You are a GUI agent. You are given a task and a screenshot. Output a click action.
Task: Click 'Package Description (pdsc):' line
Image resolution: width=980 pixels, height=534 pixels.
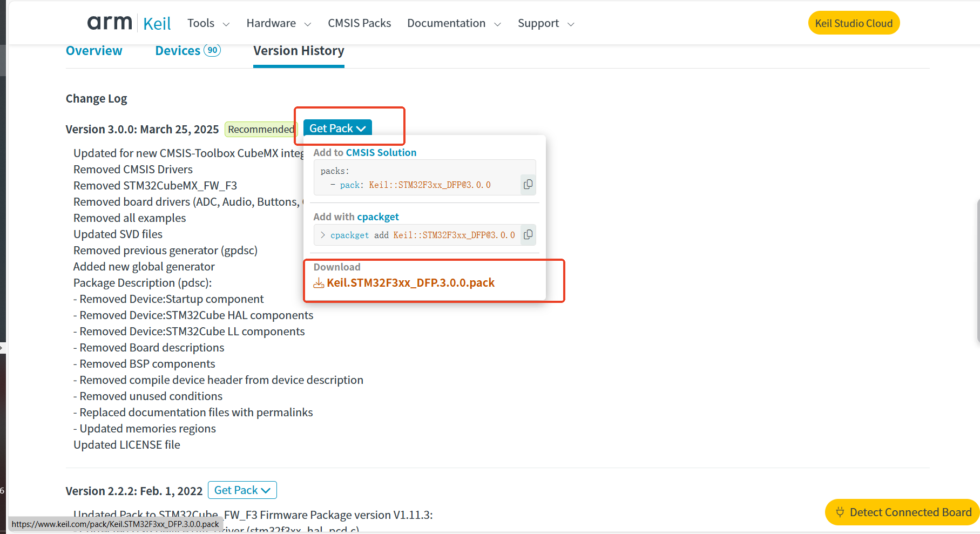[143, 283]
